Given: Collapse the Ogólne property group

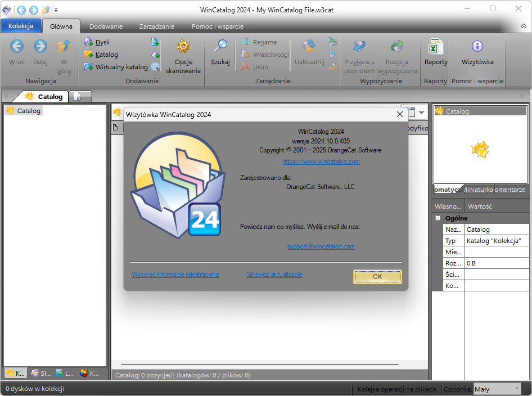Looking at the screenshot, I should (x=438, y=218).
